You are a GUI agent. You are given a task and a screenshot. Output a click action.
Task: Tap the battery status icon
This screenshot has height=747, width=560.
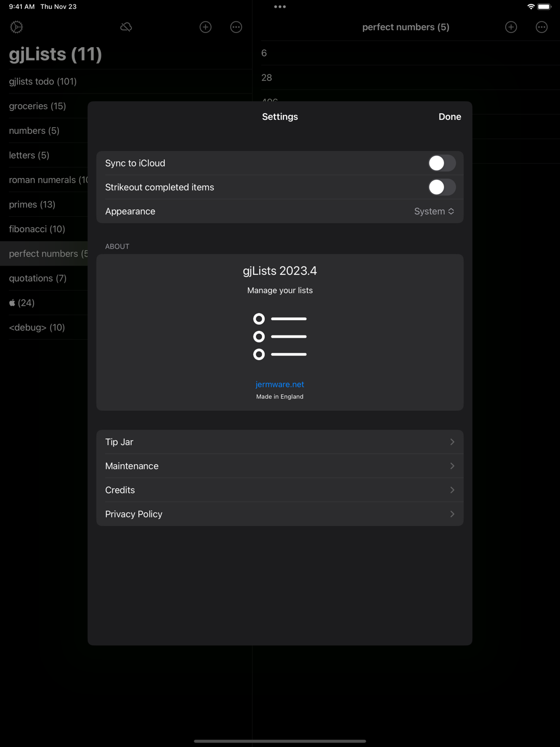coord(544,7)
